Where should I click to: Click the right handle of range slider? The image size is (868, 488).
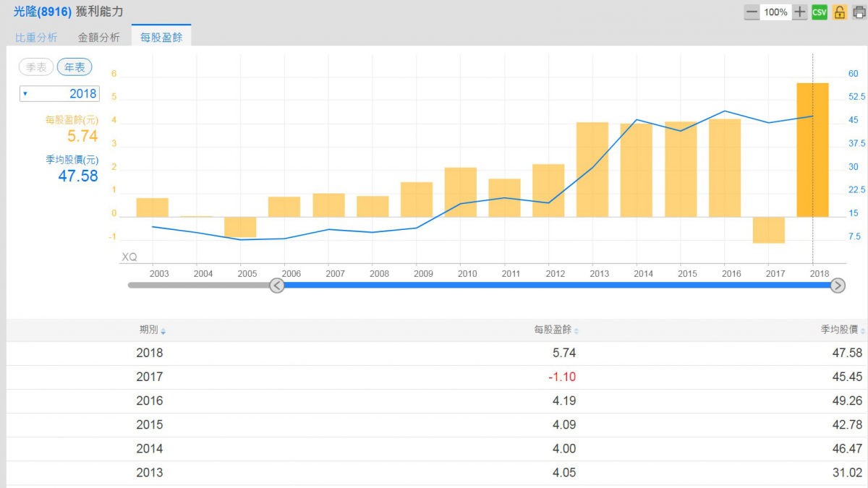(838, 286)
